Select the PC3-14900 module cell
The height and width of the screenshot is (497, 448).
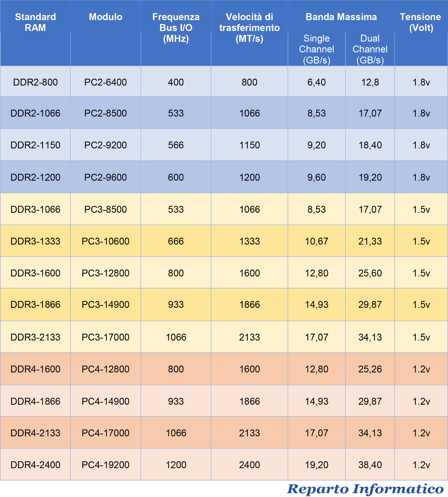click(x=106, y=304)
